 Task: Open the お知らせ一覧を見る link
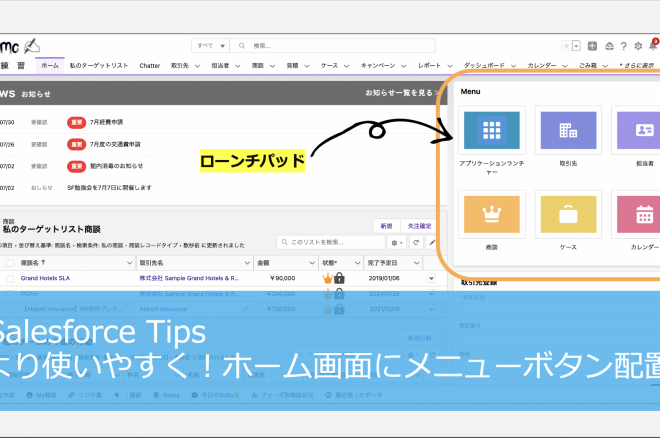point(402,93)
